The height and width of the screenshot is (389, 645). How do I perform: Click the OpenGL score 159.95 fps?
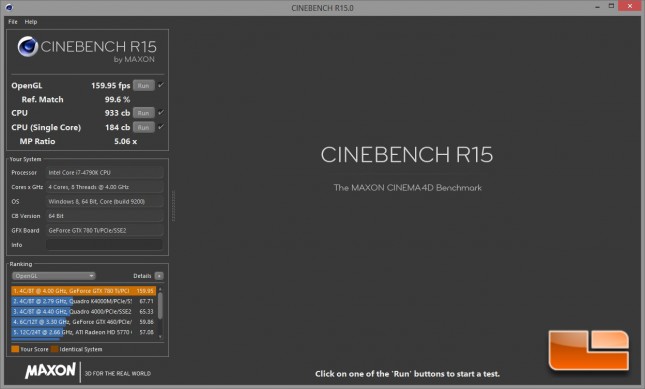(111, 86)
